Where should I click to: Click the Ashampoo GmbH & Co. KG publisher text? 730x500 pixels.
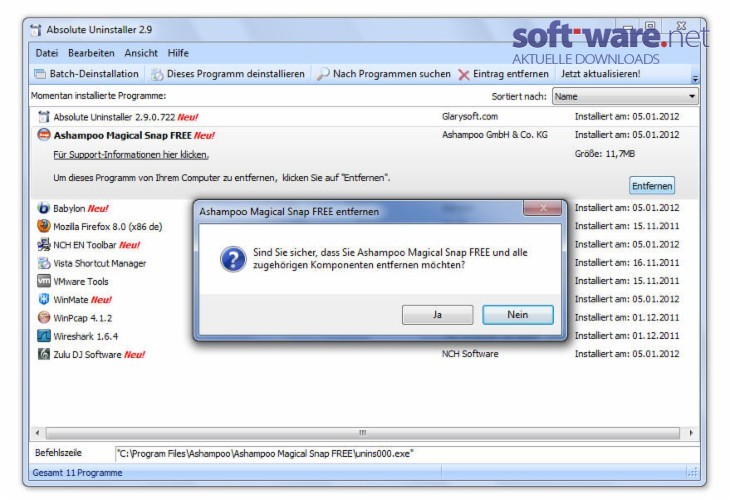pyautogui.click(x=495, y=135)
